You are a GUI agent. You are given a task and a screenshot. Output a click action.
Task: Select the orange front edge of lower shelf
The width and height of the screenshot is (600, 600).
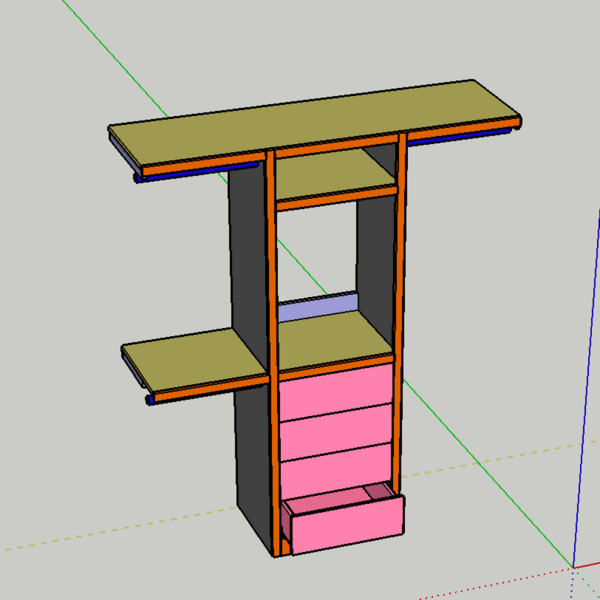210,387
